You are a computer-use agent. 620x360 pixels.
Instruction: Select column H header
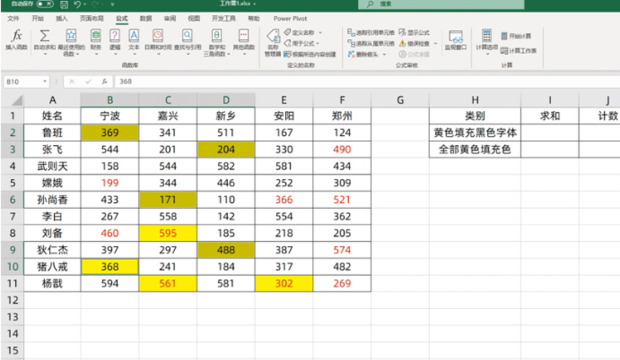[x=475, y=100]
